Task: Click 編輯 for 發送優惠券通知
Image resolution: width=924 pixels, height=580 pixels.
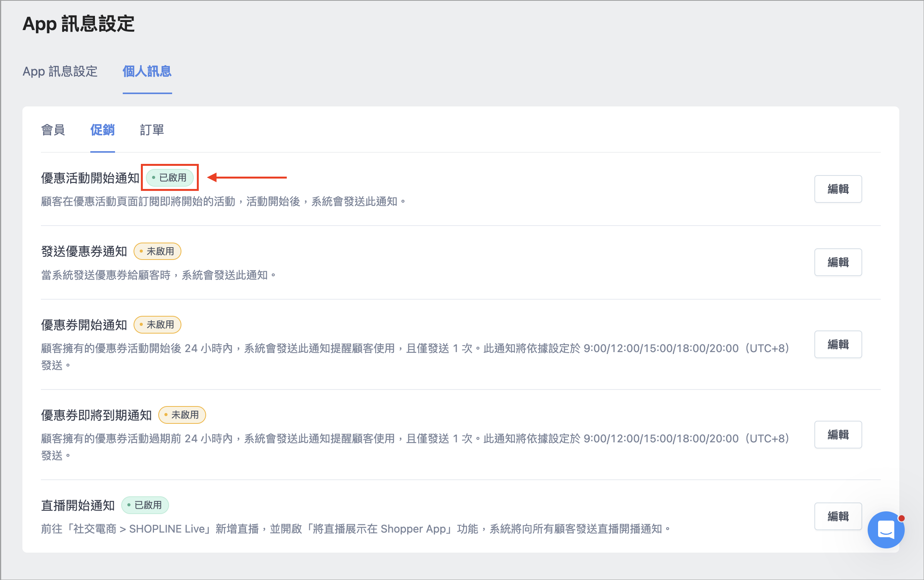Action: pyautogui.click(x=838, y=262)
